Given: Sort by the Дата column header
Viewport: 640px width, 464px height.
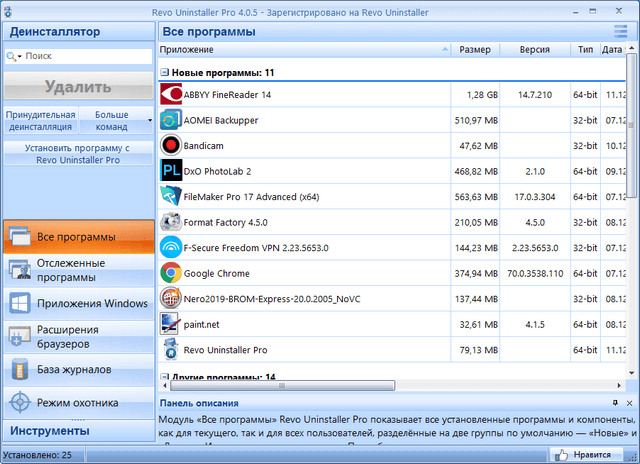Looking at the screenshot, I should pyautogui.click(x=613, y=49).
